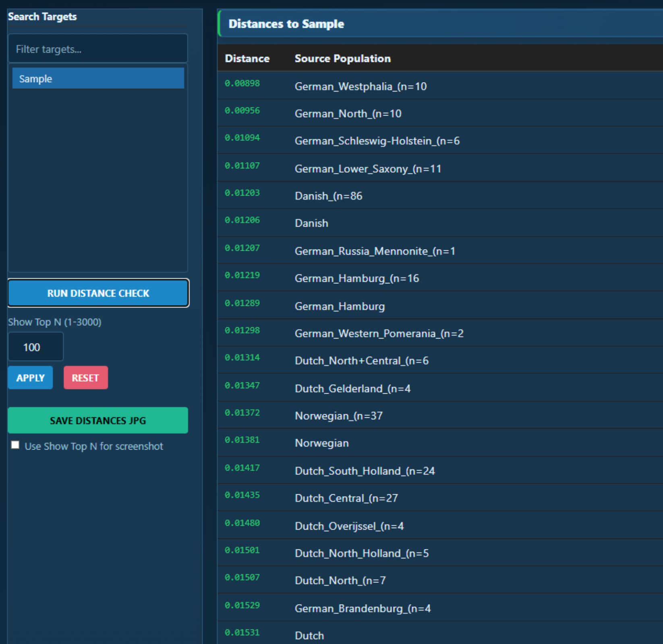
Task: Select the Danish_(n=86 row
Action: click(x=328, y=196)
